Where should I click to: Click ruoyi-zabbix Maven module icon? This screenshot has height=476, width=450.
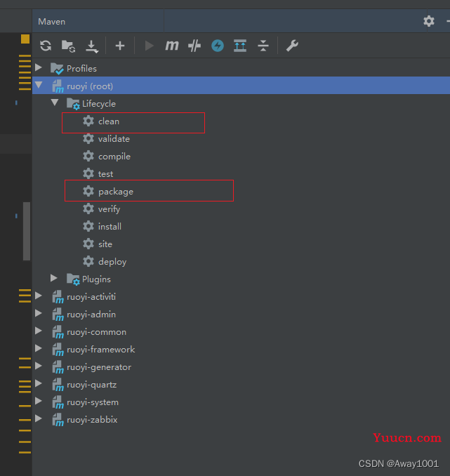[58, 420]
